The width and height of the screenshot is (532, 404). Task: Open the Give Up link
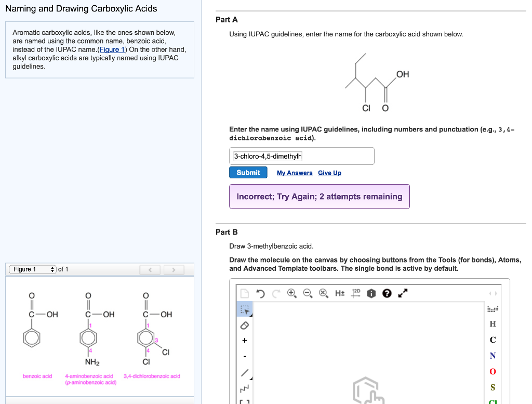pos(329,173)
